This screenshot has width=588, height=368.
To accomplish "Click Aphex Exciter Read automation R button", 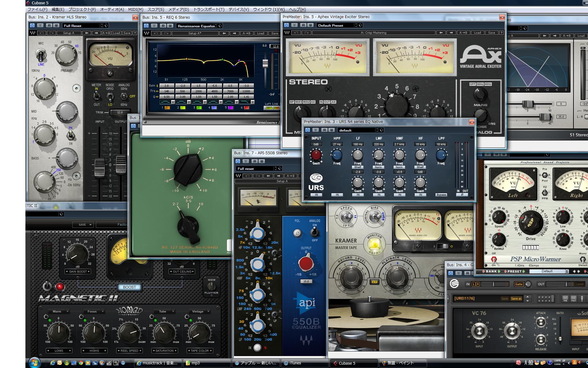I will (x=303, y=25).
